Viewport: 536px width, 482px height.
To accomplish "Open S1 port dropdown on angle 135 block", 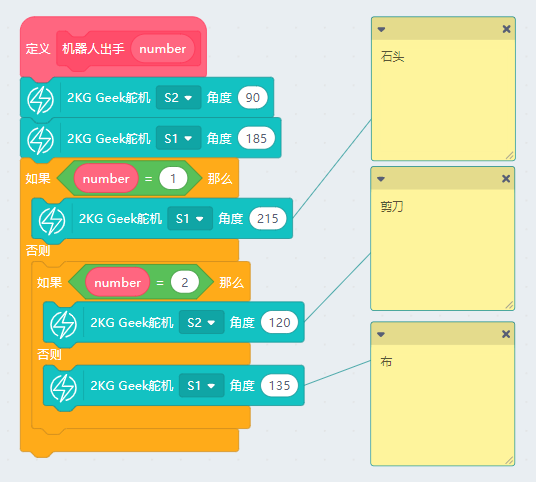I will [x=202, y=386].
